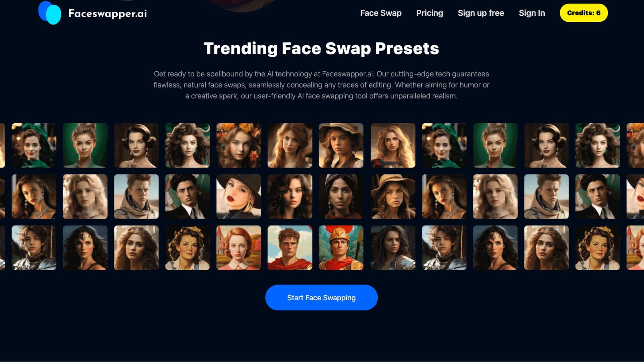644x362 pixels.
Task: Select the redhead portrait preset thumbnail
Action: click(x=238, y=247)
